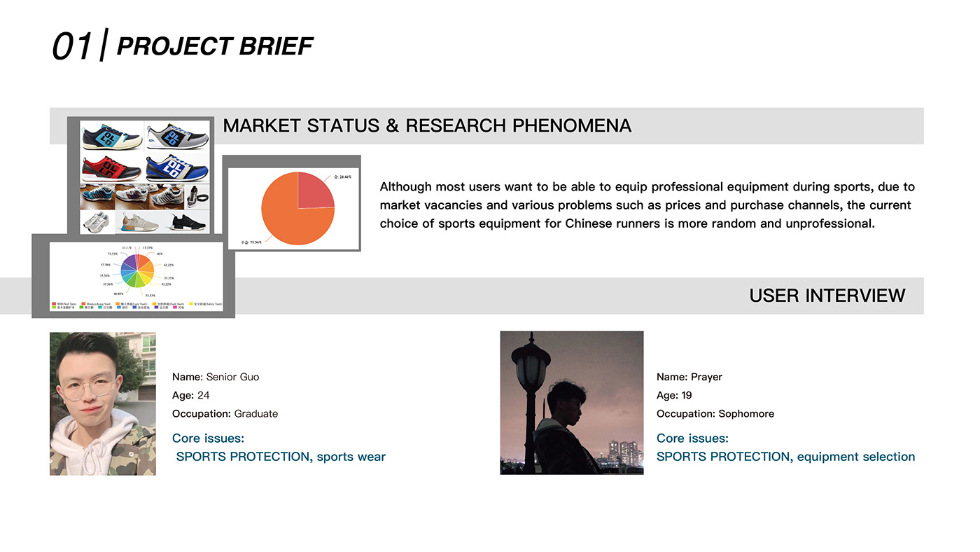This screenshot has width=980, height=552.
Task: Click the black sneaker in the bottom row
Action: [x=188, y=221]
